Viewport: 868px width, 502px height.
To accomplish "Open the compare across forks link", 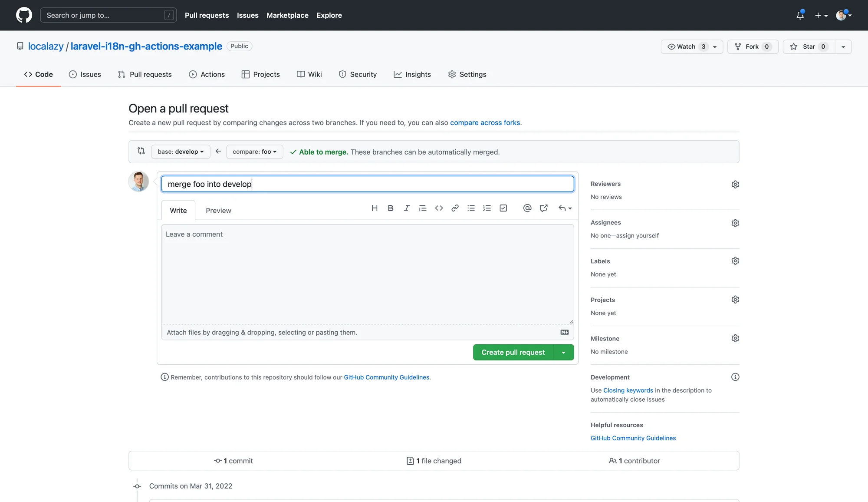I will [485, 122].
